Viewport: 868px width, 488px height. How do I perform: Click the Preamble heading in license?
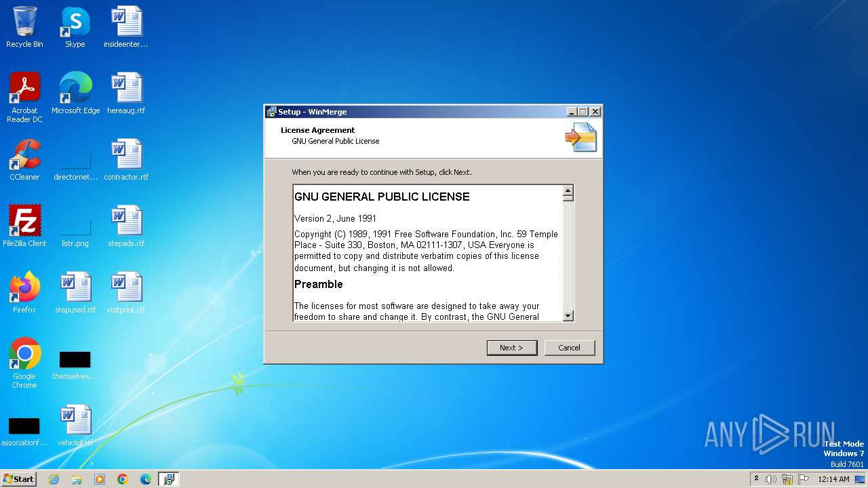pyautogui.click(x=319, y=284)
